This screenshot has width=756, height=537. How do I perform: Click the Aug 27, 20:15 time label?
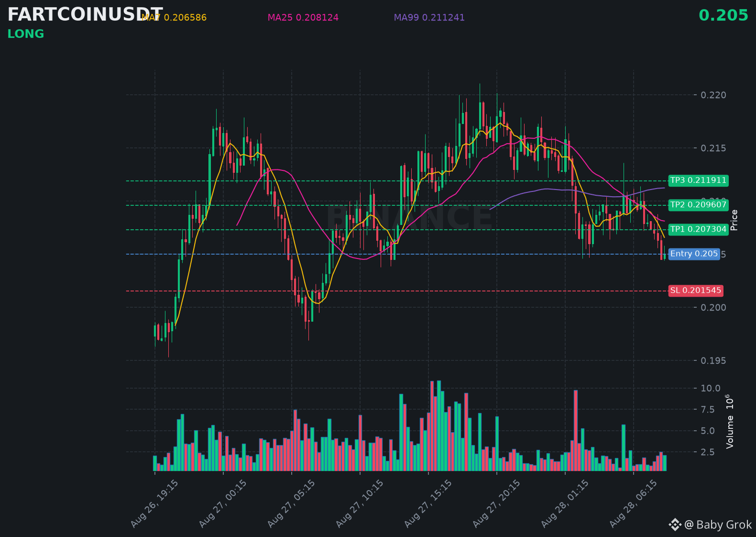[x=496, y=504]
